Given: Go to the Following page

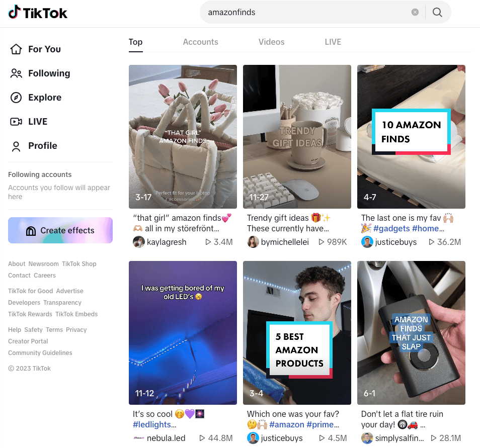Looking at the screenshot, I should point(40,73).
